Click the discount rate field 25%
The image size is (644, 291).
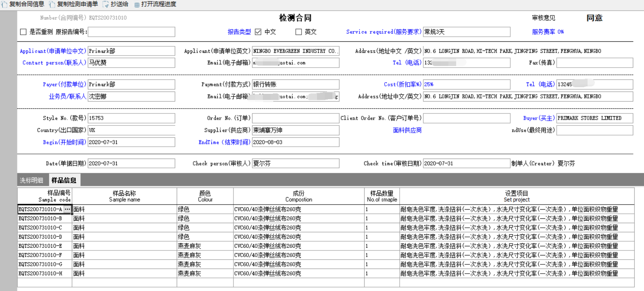(x=467, y=84)
